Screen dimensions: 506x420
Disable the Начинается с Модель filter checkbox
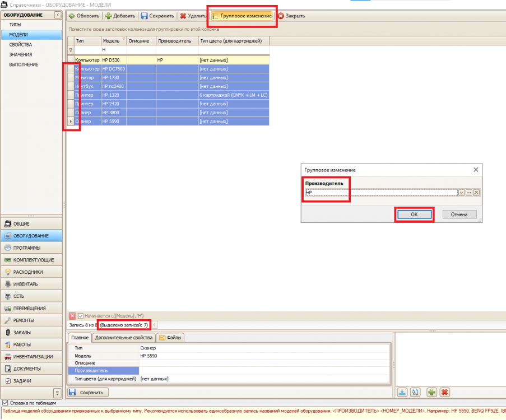81,316
